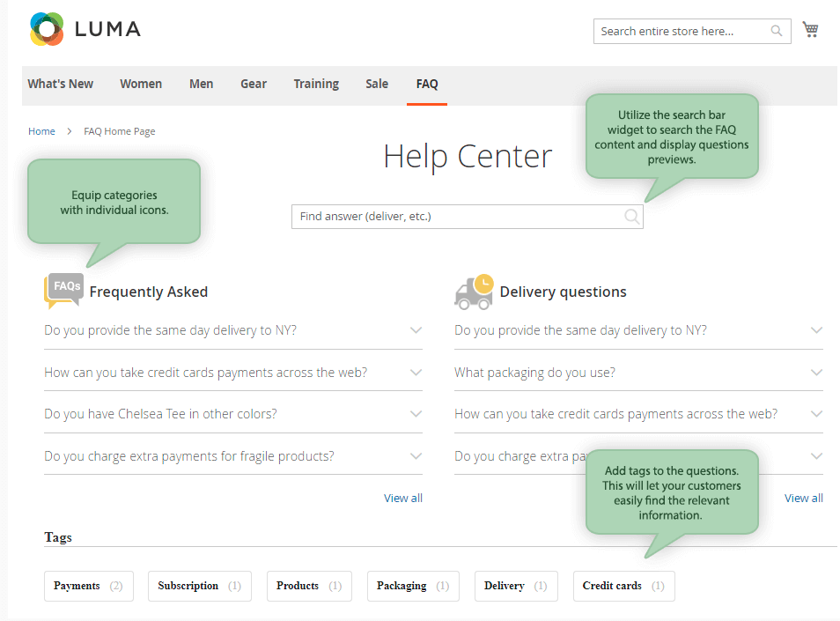Click the Help Center search magnifier icon
Image resolution: width=840 pixels, height=621 pixels.
(x=631, y=217)
